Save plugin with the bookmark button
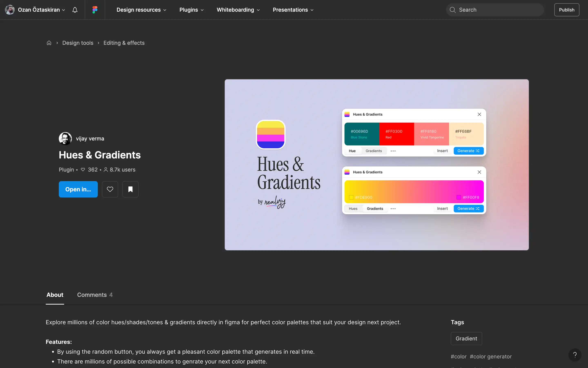The width and height of the screenshot is (588, 368). tap(130, 189)
